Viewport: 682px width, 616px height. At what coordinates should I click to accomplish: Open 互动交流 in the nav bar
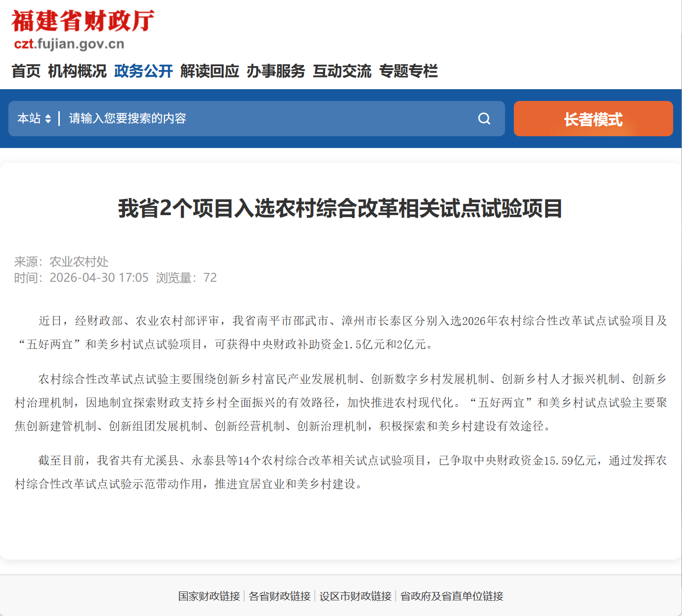click(x=342, y=71)
